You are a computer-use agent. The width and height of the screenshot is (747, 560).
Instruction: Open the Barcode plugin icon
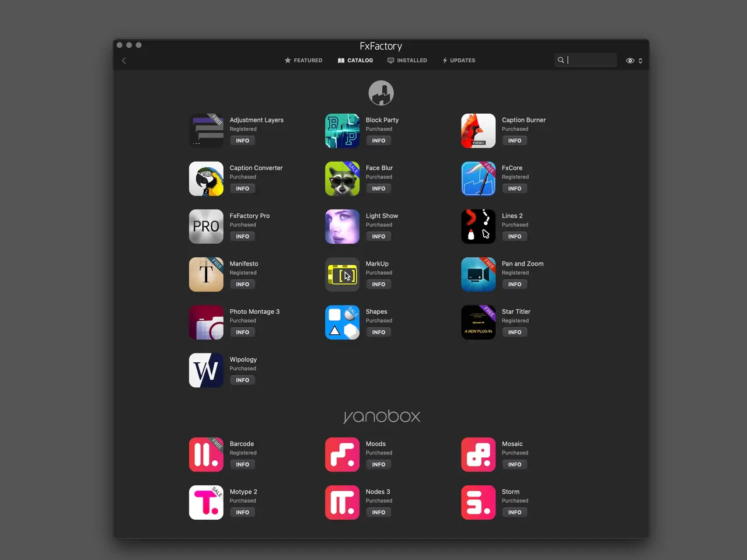[x=206, y=454]
